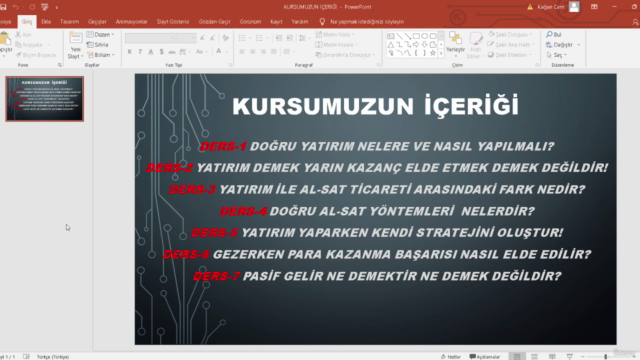Increase font size with larger A icon
The image size is (640, 360).
(x=202, y=38)
